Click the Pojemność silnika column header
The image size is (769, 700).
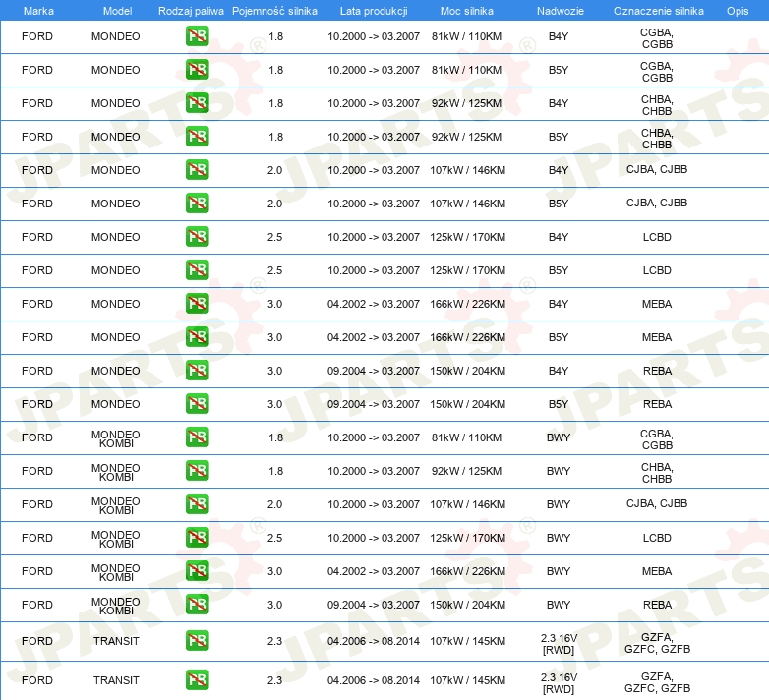274,11
